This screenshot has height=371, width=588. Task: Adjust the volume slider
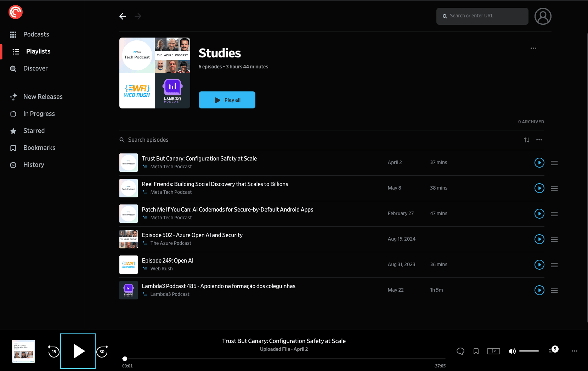coord(529,351)
